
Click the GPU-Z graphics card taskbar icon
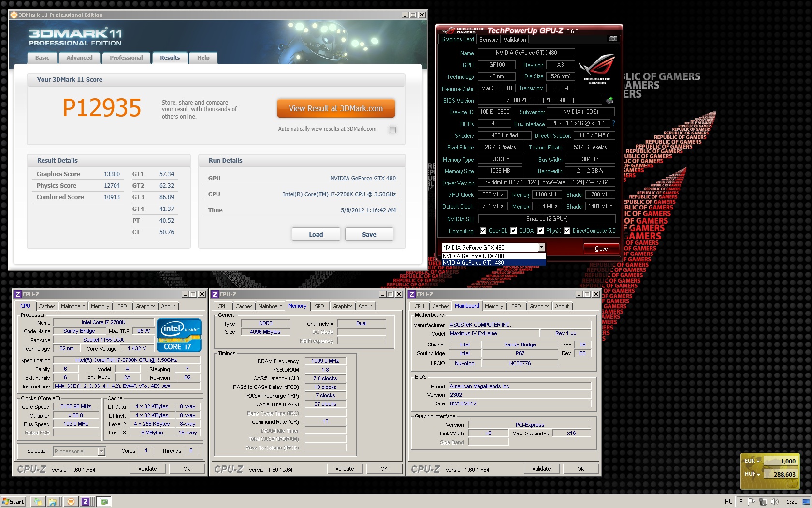(x=104, y=502)
